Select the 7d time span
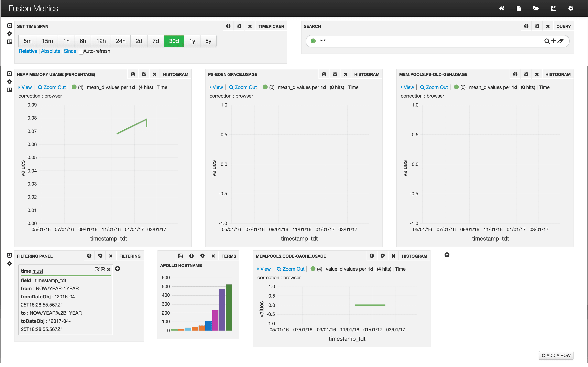 pos(156,41)
